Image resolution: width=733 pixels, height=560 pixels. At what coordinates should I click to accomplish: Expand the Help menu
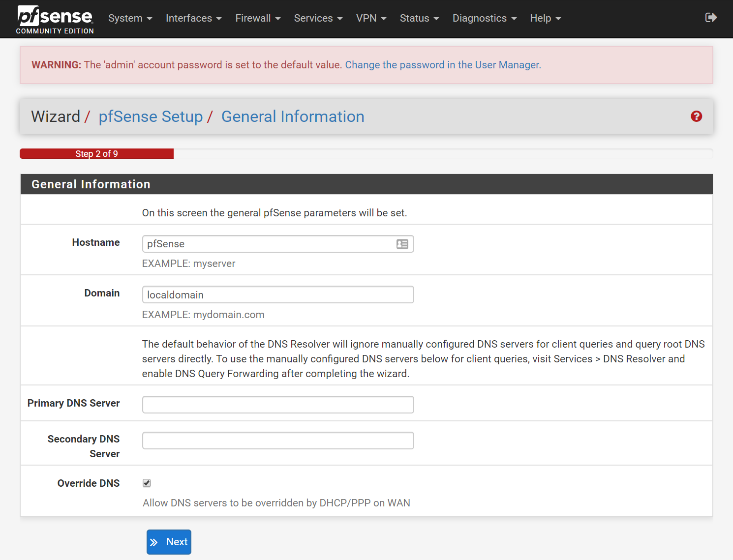(x=546, y=18)
